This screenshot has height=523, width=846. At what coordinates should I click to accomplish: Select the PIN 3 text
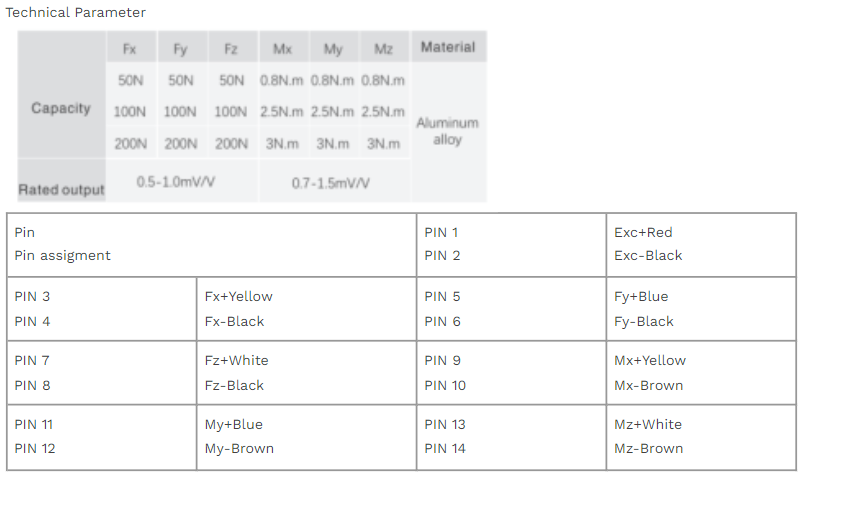coord(33,297)
